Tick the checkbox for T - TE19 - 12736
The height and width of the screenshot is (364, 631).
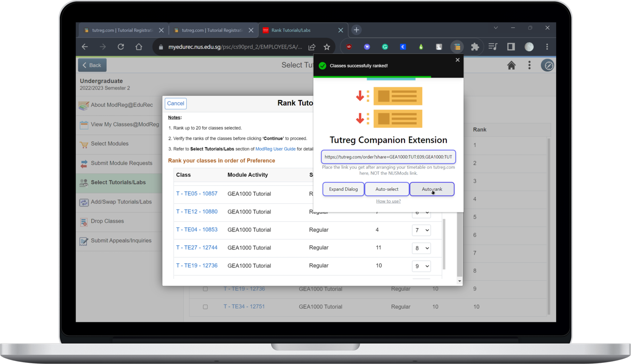coord(205,289)
